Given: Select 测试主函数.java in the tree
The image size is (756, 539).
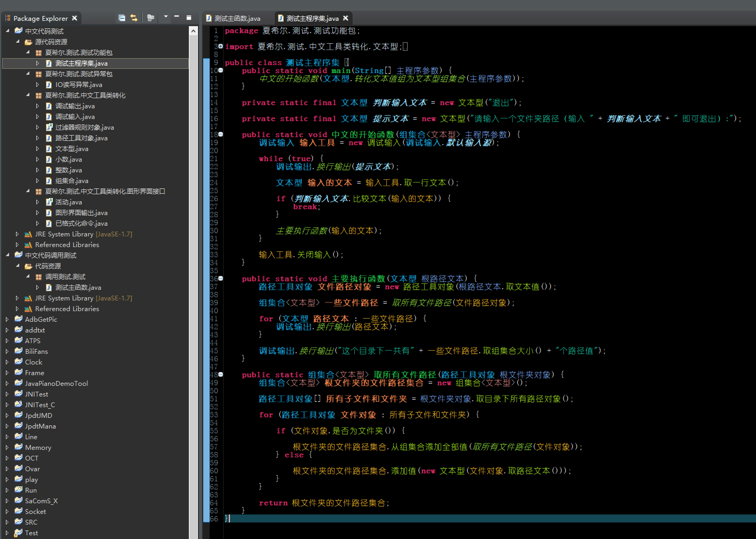Looking at the screenshot, I should point(78,287).
